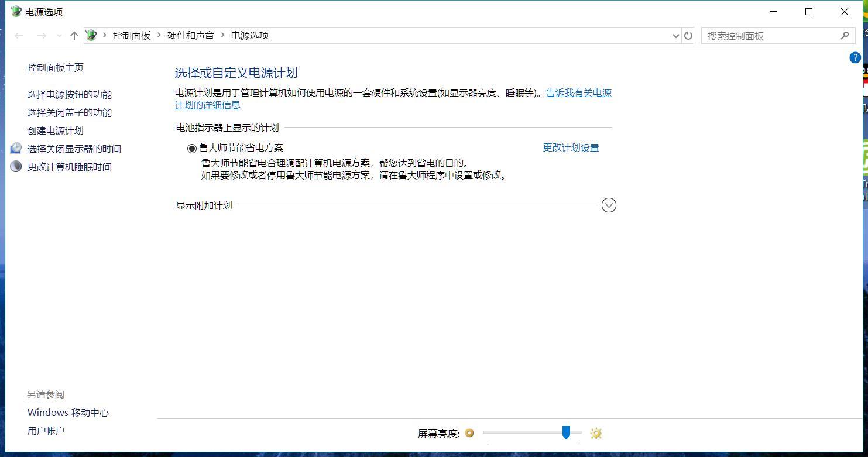The image size is (868, 457).
Task: Select the 鲁大师节能省电方案 radio button
Action: coord(192,149)
